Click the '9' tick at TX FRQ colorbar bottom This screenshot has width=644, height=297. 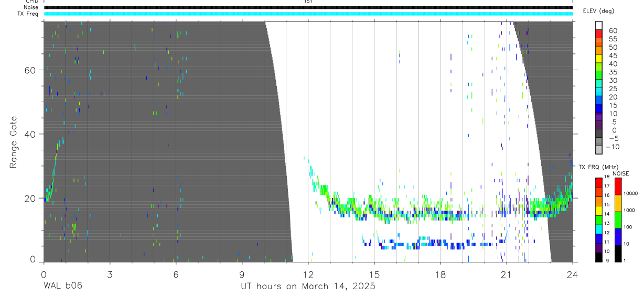[608, 260]
